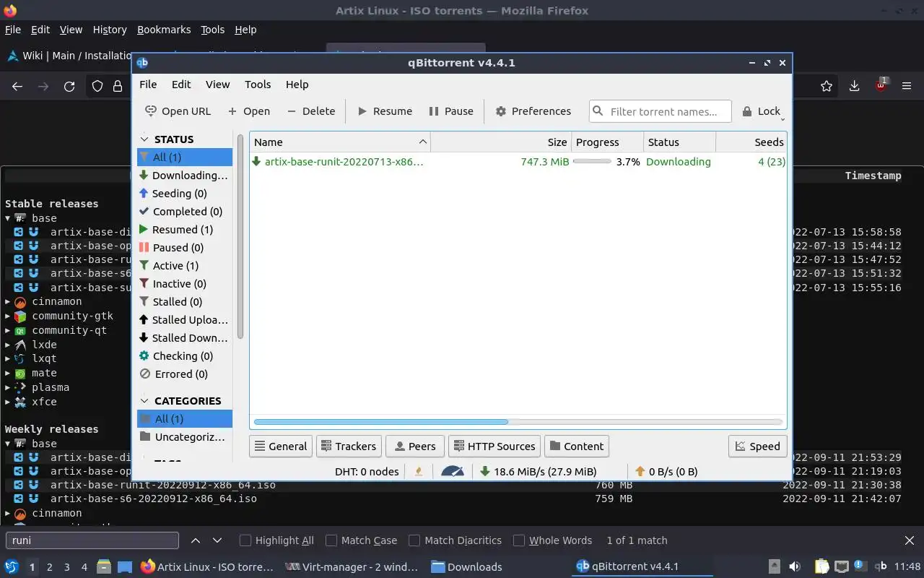
Task: Open Preferences from the gear toolbar button
Action: (533, 111)
